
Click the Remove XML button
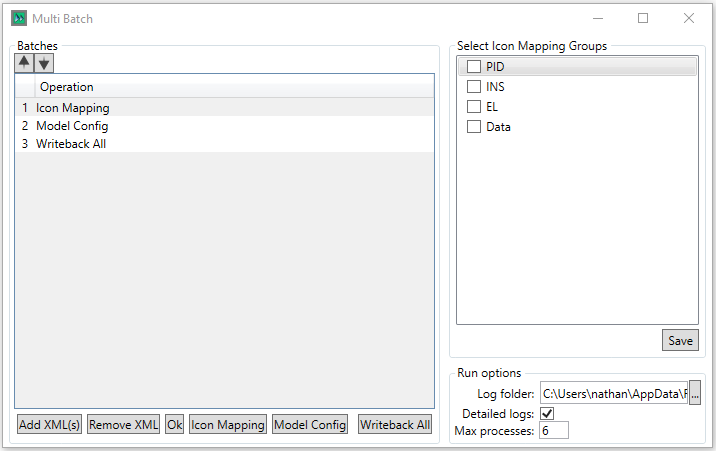click(x=124, y=425)
